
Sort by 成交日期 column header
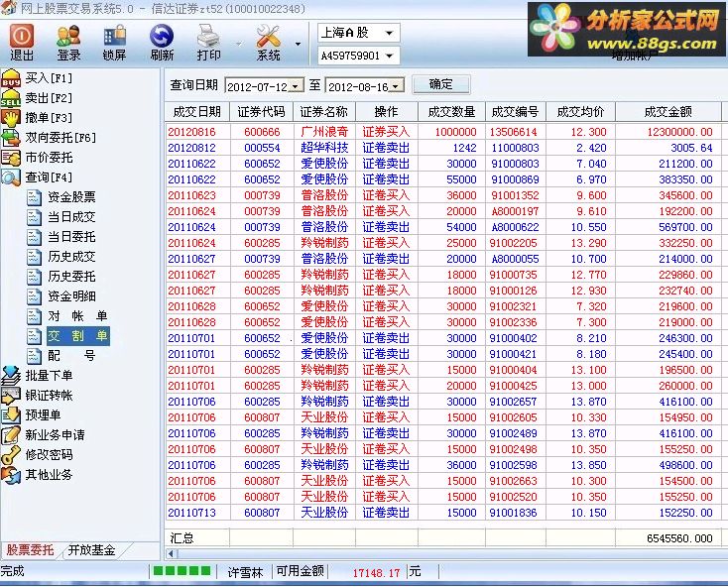coord(197,112)
